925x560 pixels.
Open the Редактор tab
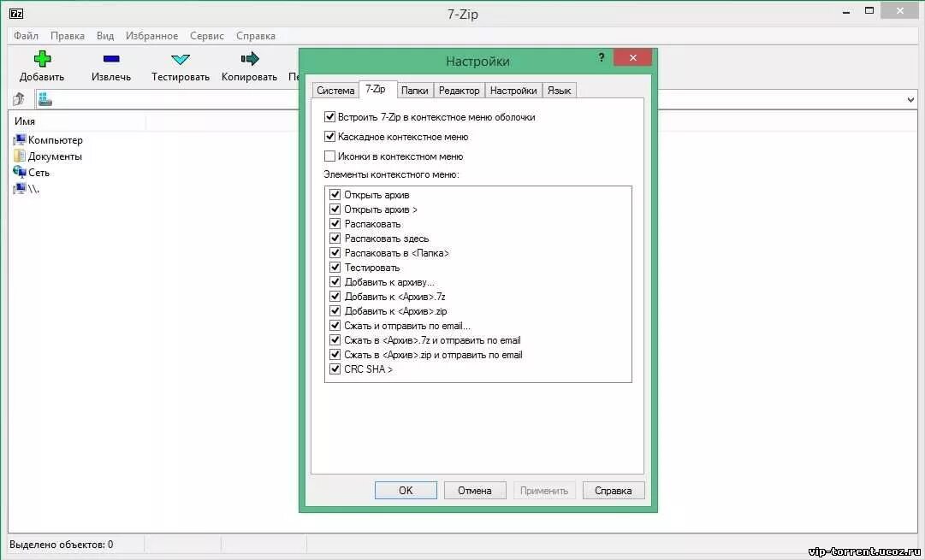pyautogui.click(x=459, y=90)
